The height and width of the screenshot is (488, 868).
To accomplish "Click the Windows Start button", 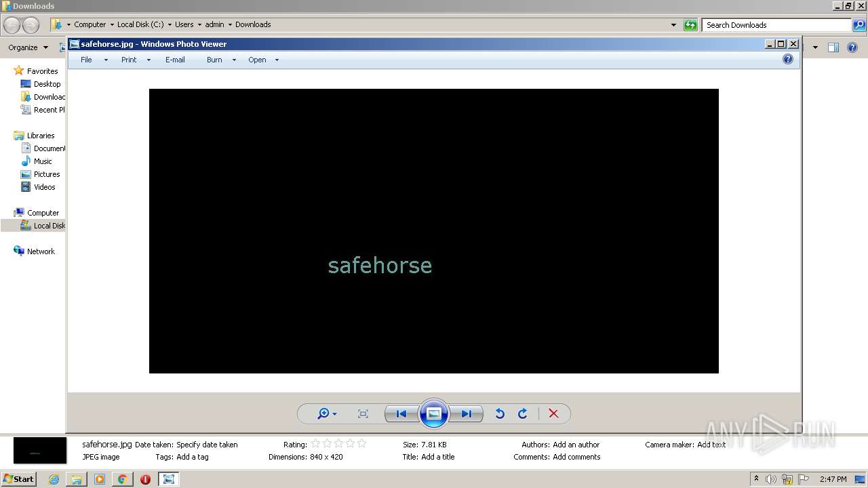I will point(19,479).
